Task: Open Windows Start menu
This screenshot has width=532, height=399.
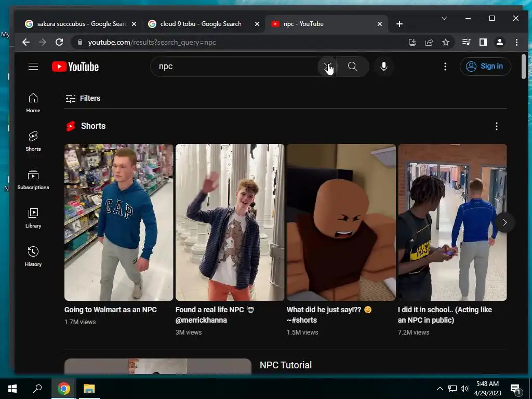Action: [12, 389]
